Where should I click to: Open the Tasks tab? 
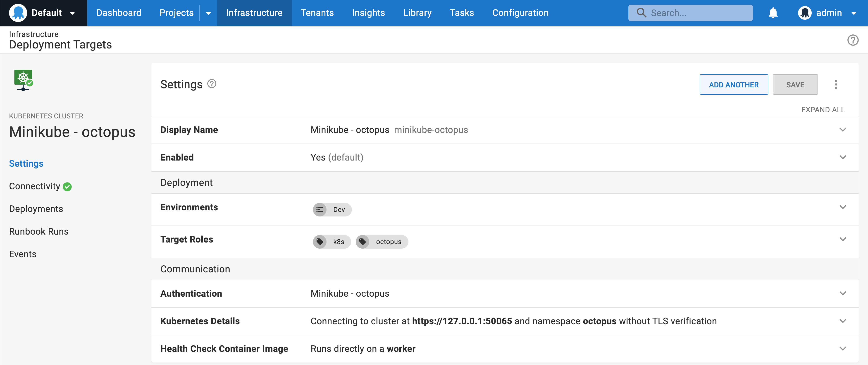click(x=462, y=13)
